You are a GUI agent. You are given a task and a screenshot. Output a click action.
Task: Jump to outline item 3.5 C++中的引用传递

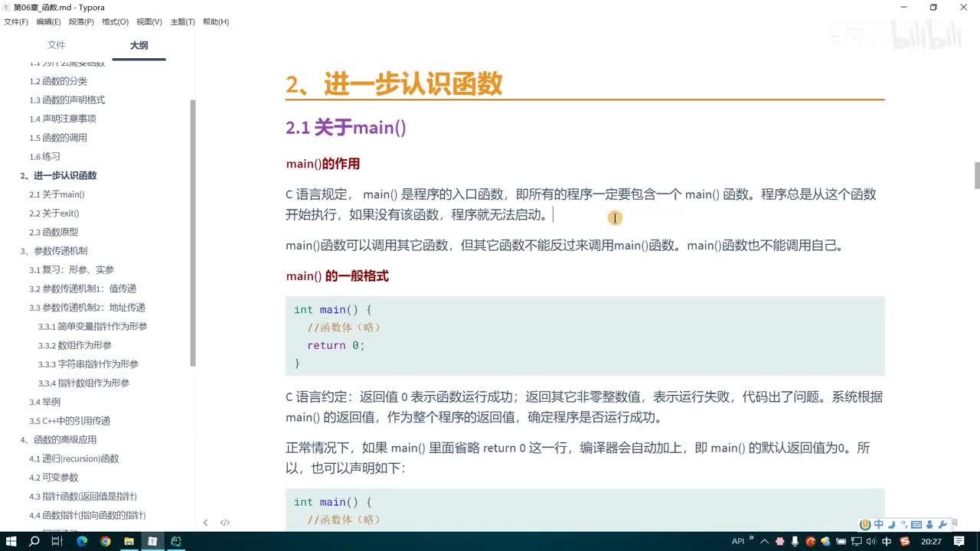(70, 421)
